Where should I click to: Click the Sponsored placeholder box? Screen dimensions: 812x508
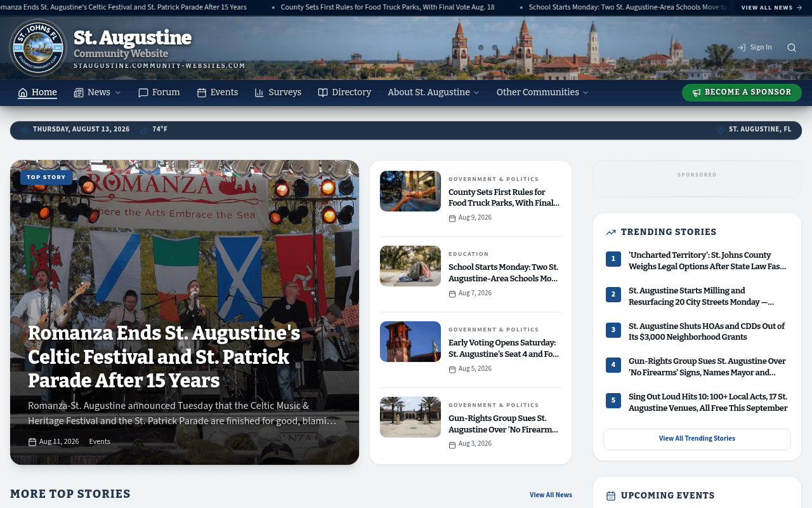(x=697, y=178)
